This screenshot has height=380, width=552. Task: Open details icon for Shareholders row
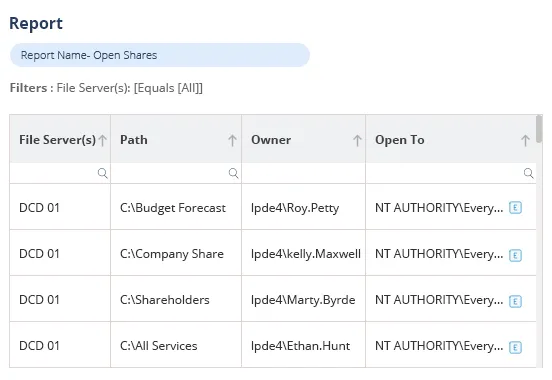click(515, 301)
